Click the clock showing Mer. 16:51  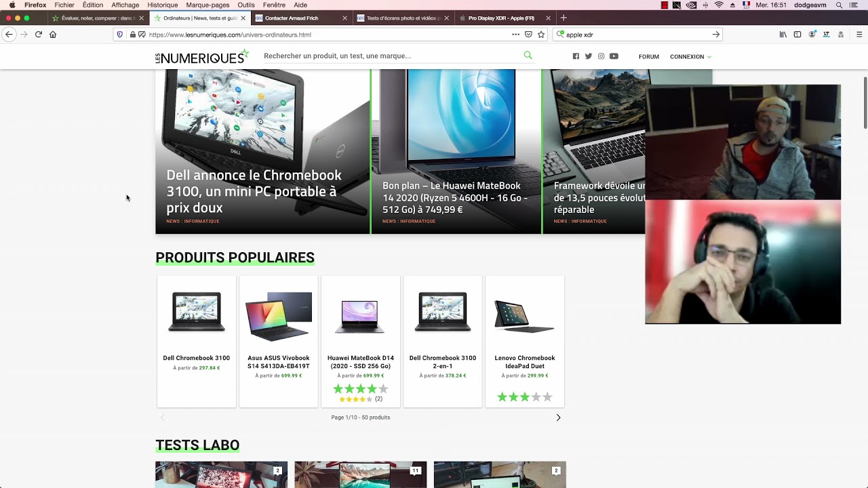pos(771,5)
